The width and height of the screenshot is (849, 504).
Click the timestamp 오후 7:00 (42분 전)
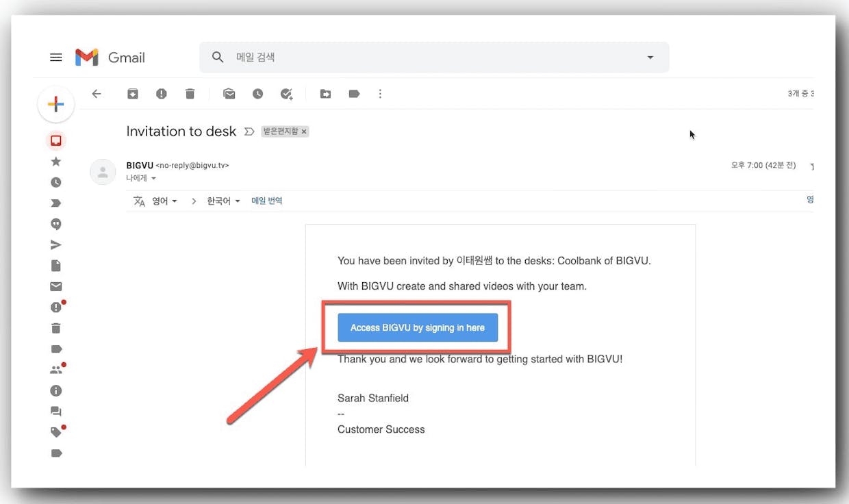click(763, 166)
